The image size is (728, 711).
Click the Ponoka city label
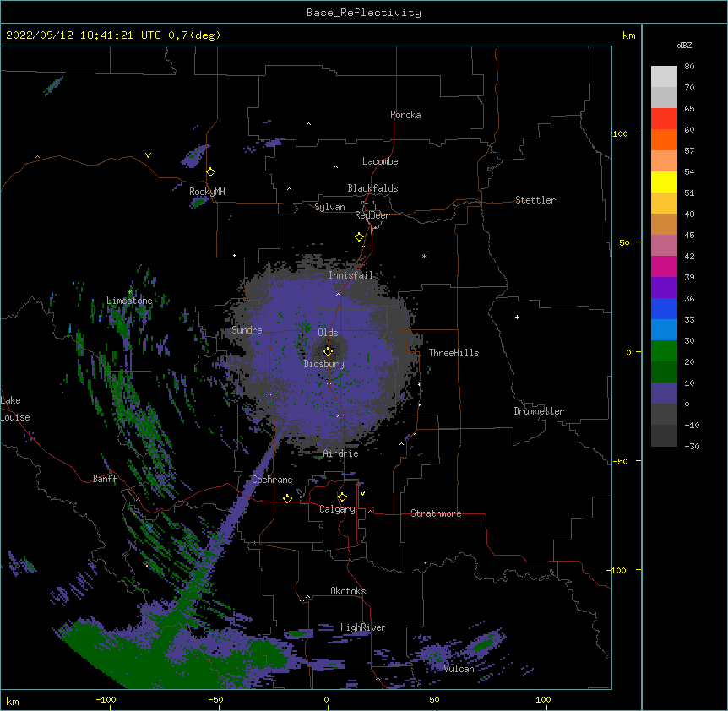coord(405,115)
